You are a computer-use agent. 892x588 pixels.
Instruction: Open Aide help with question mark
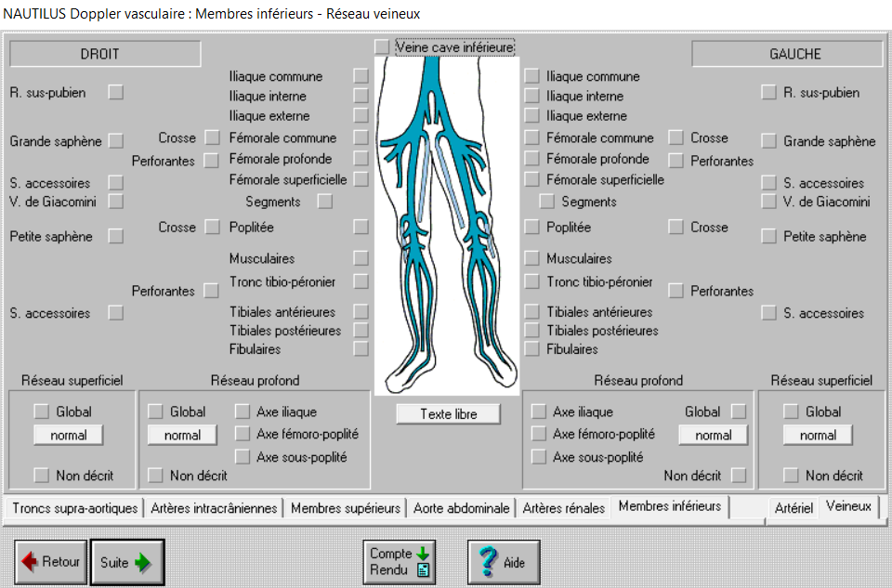tap(503, 562)
